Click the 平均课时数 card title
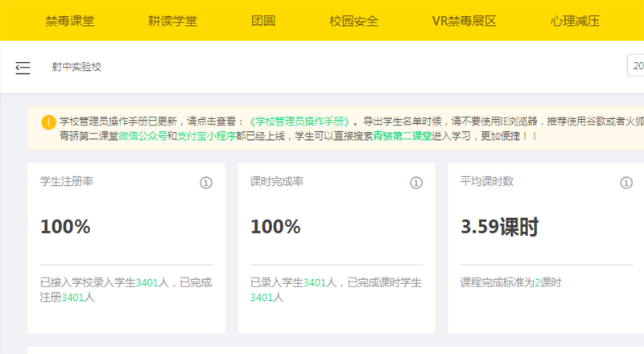Image resolution: width=644 pixels, height=354 pixels. tap(487, 181)
